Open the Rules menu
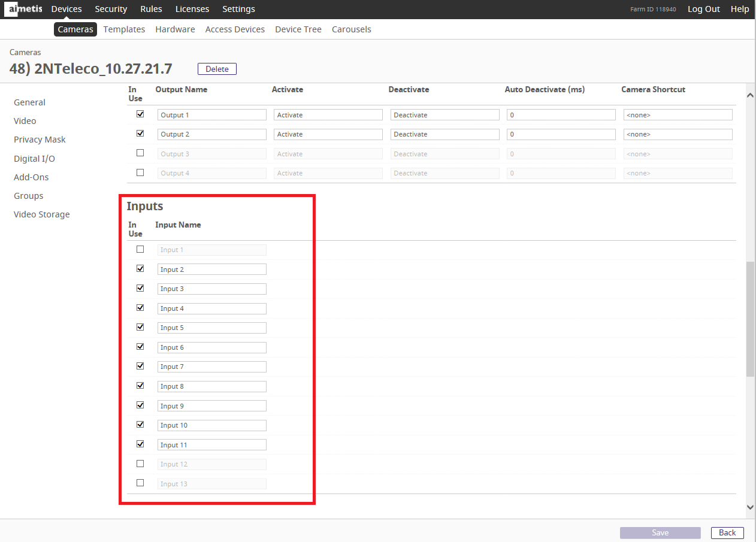 pyautogui.click(x=151, y=9)
